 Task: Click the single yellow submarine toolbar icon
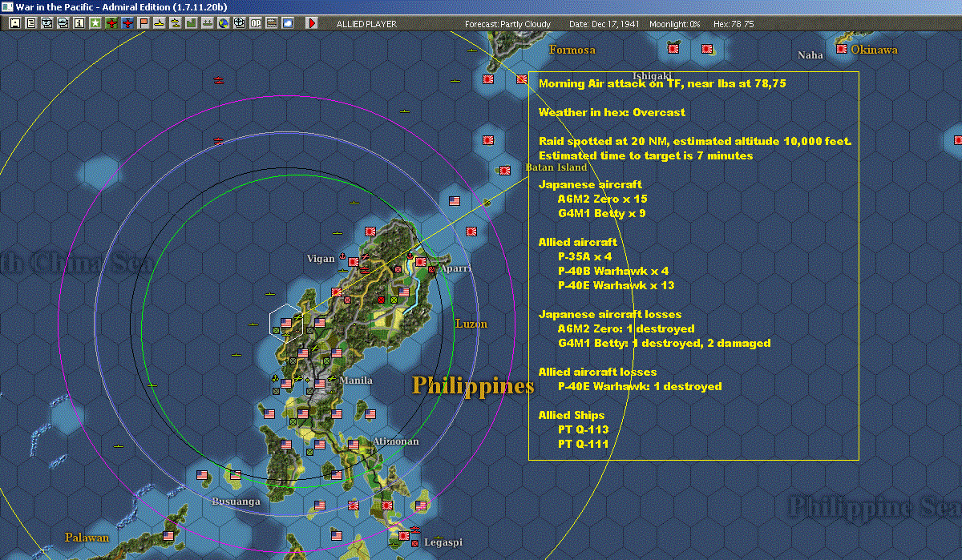click(160, 23)
